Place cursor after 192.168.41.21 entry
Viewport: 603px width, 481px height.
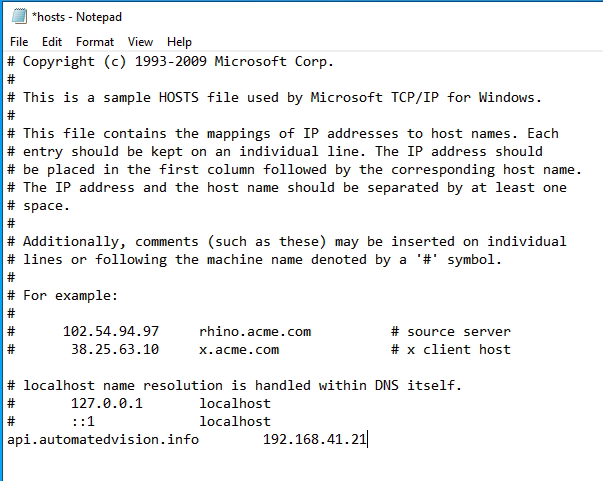[368, 439]
